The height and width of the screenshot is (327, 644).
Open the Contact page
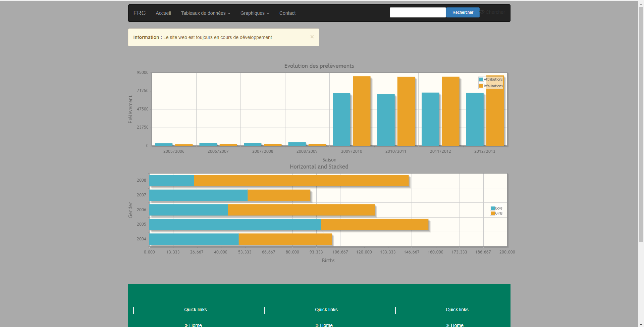(287, 13)
